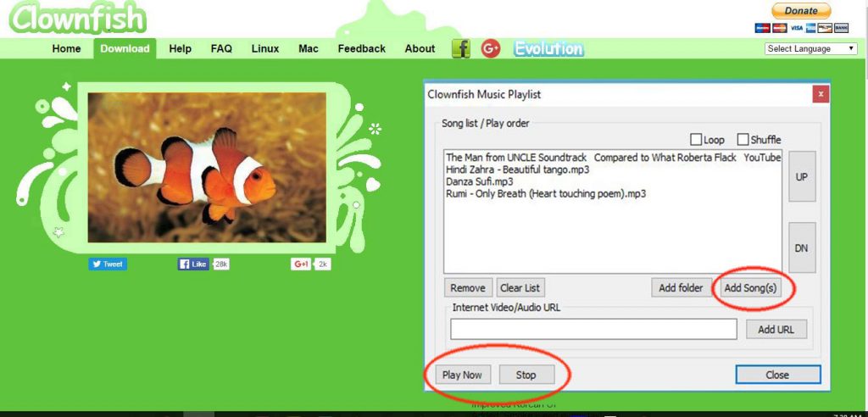Click the Tweet button
Image resolution: width=868 pixels, height=417 pixels.
click(x=108, y=264)
